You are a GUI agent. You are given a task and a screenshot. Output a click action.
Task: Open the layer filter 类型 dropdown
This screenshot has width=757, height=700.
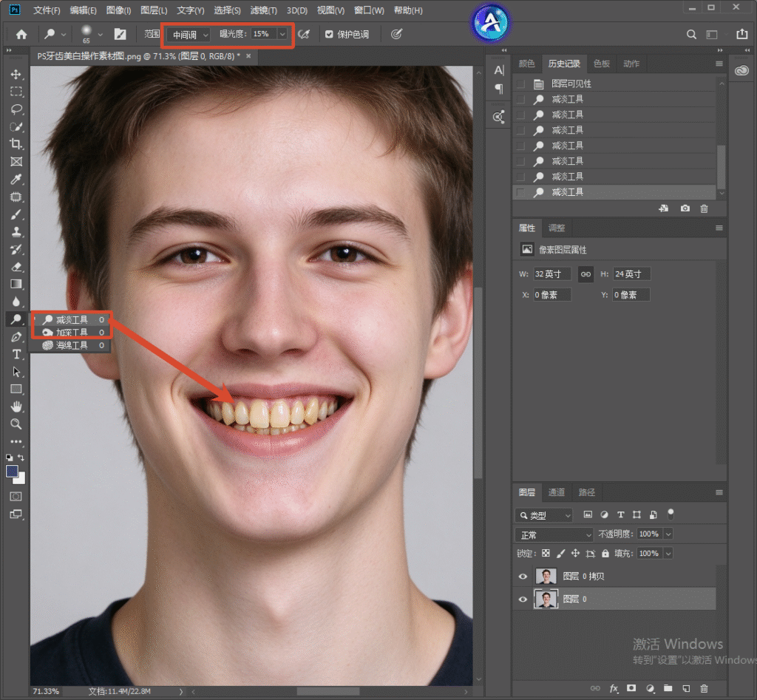(544, 516)
